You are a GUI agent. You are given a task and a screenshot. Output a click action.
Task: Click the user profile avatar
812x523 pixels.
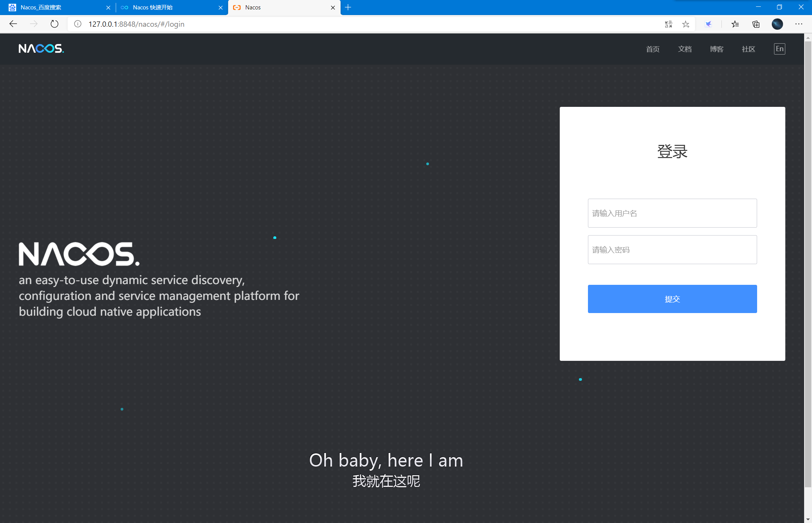point(777,24)
